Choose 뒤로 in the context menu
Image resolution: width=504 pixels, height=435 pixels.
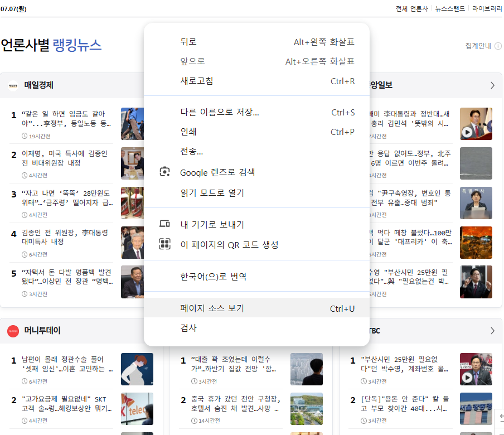pyautogui.click(x=256, y=42)
